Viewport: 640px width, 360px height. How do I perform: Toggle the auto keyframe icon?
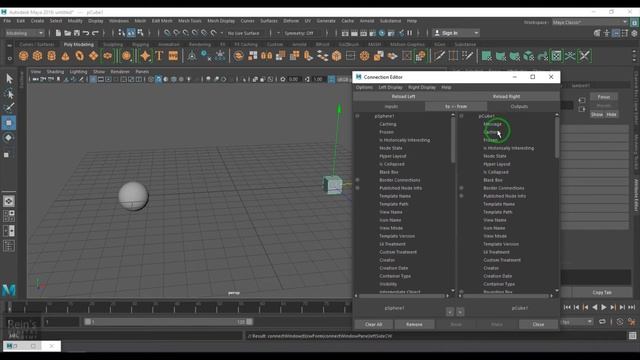620,322
